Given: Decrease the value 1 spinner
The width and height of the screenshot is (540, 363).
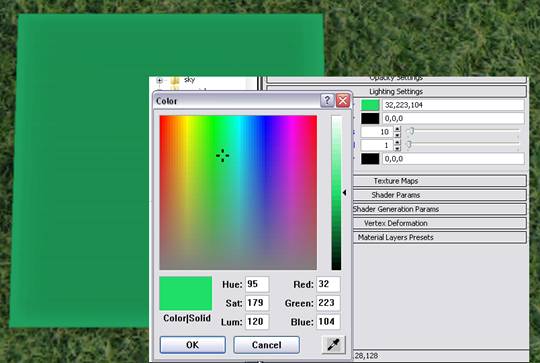Looking at the screenshot, I should click(397, 148).
